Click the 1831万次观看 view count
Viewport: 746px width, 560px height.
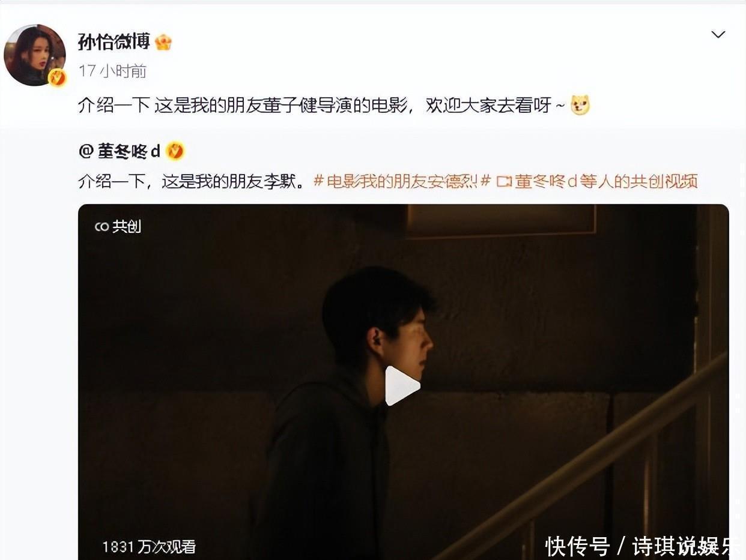tap(149, 546)
